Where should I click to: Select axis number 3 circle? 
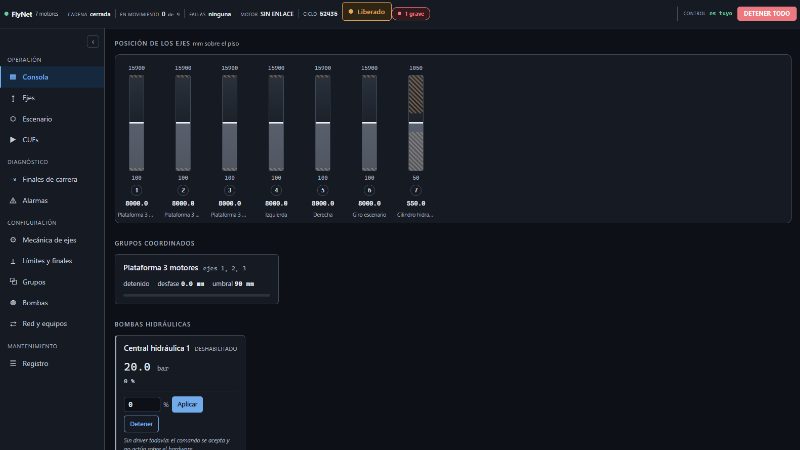click(x=230, y=190)
